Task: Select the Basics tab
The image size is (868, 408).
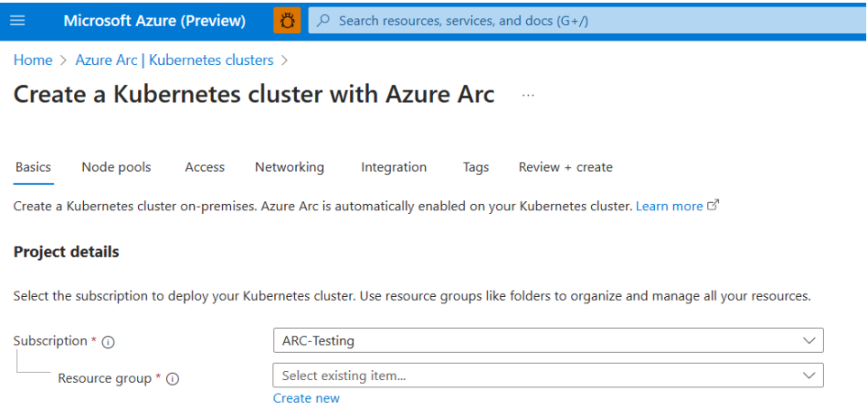Action: click(x=33, y=167)
